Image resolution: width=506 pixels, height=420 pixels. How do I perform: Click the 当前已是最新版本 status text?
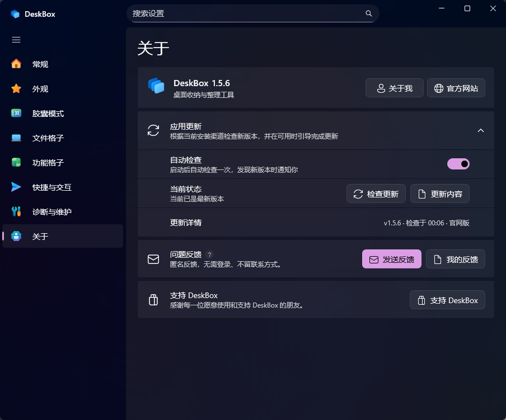[197, 199]
